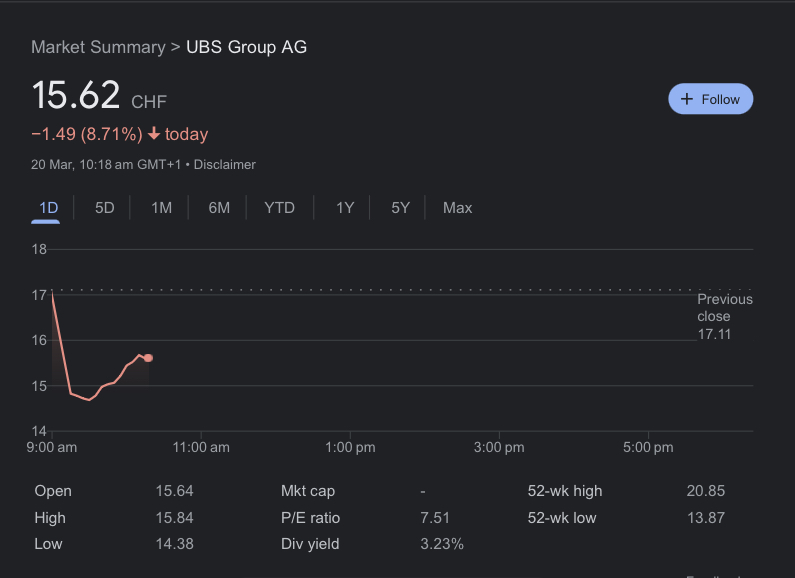This screenshot has height=578, width=795.
Task: Click the UBS Group AG title
Action: 246,47
